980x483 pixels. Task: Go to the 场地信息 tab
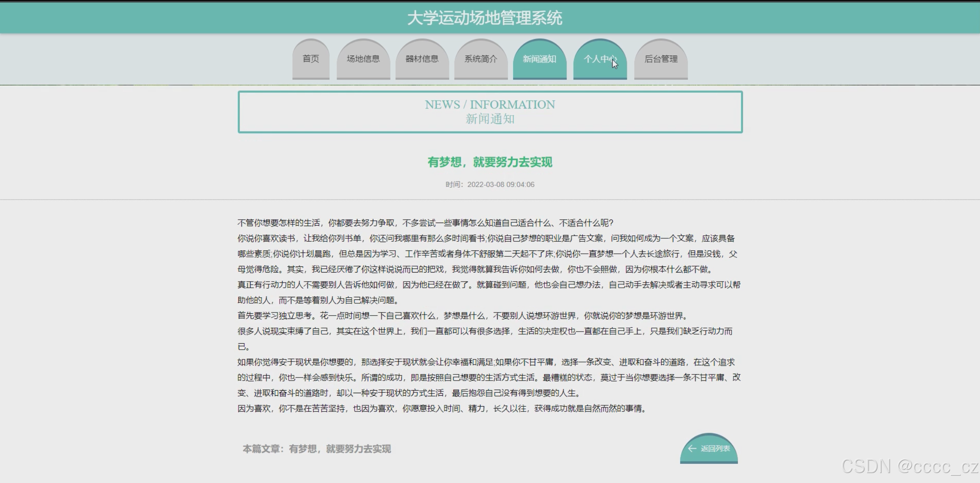(x=363, y=59)
